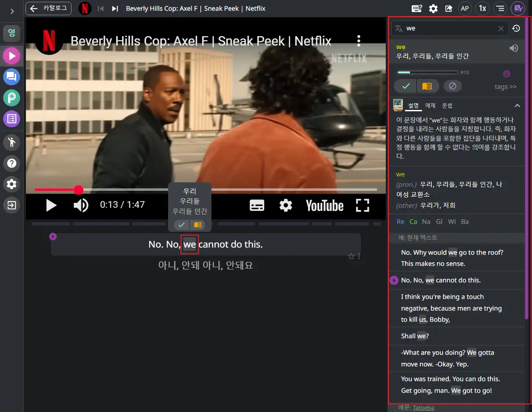This screenshot has height=412, width=532.
Task: Open the video on YouTube logo
Action: [325, 206]
